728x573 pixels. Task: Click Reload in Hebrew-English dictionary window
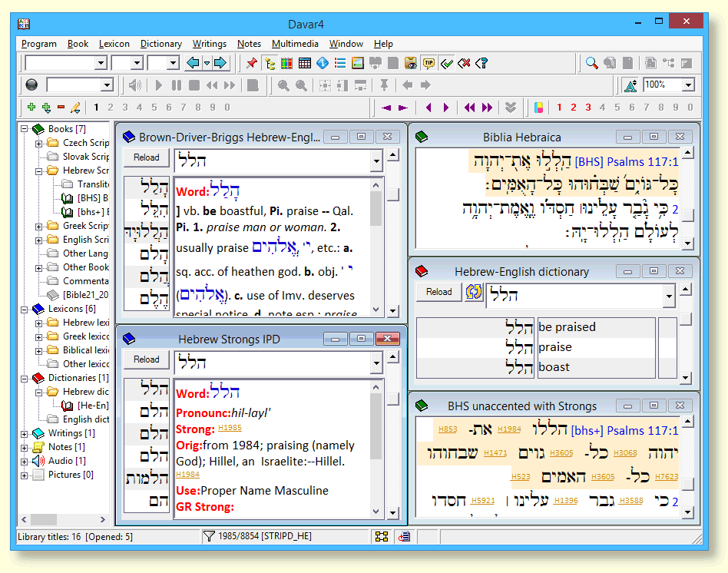[x=439, y=292]
